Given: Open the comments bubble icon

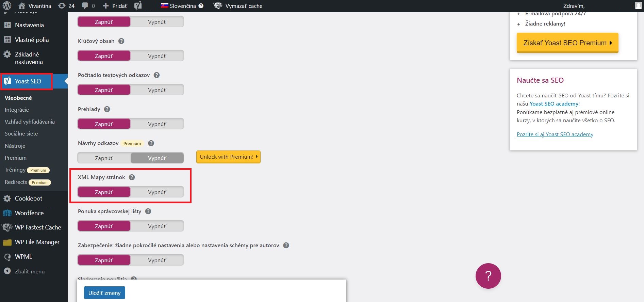Looking at the screenshot, I should click(85, 6).
